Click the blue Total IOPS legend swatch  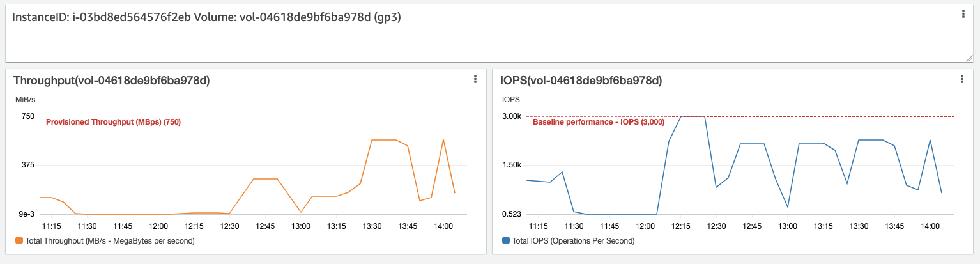point(506,241)
